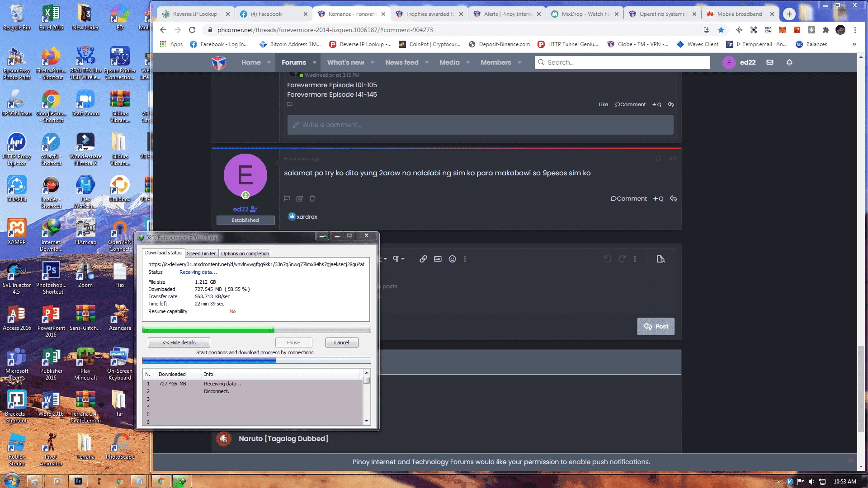Click the browser address bar
This screenshot has width=868, height=488.
[452, 30]
